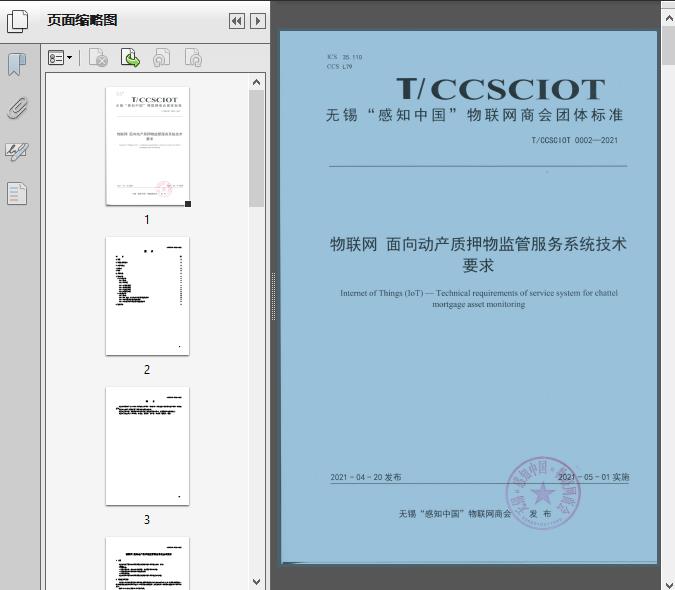This screenshot has width=675, height=590.
Task: Click the delete pages icon
Action: click(x=98, y=58)
